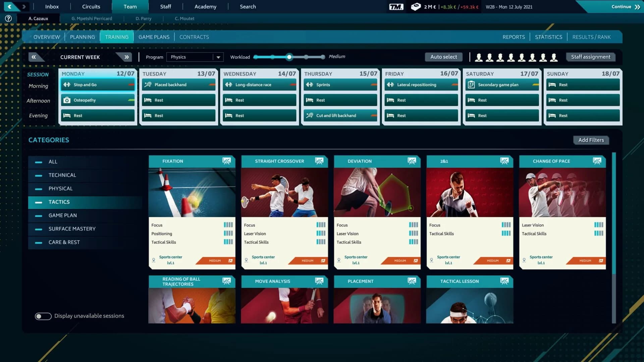Toggle the TECHNICAL category filter
The width and height of the screenshot is (644, 362).
pos(62,175)
